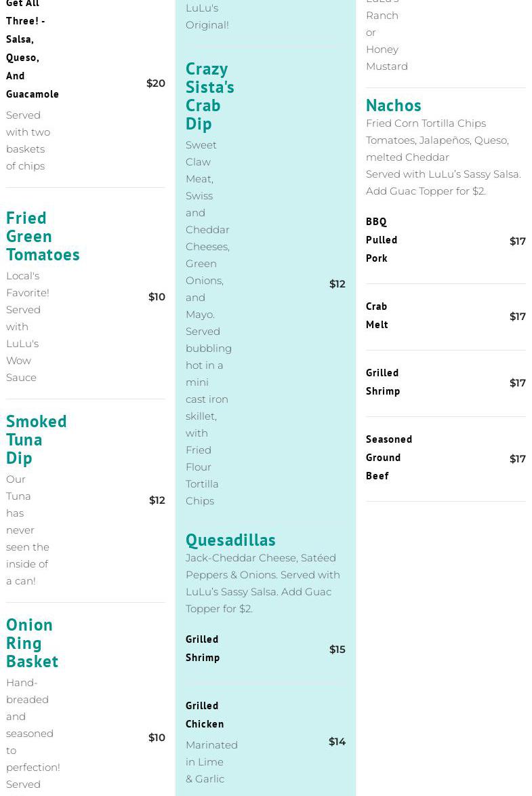This screenshot has width=532, height=796.
Task: Click the $15 Grilled Shrimp quesadilla price
Action: pyautogui.click(x=337, y=650)
